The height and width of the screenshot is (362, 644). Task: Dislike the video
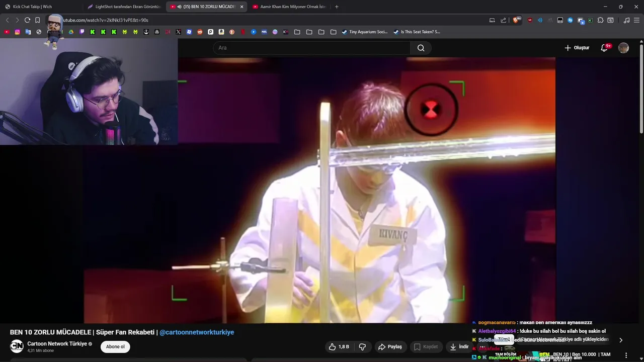362,346
